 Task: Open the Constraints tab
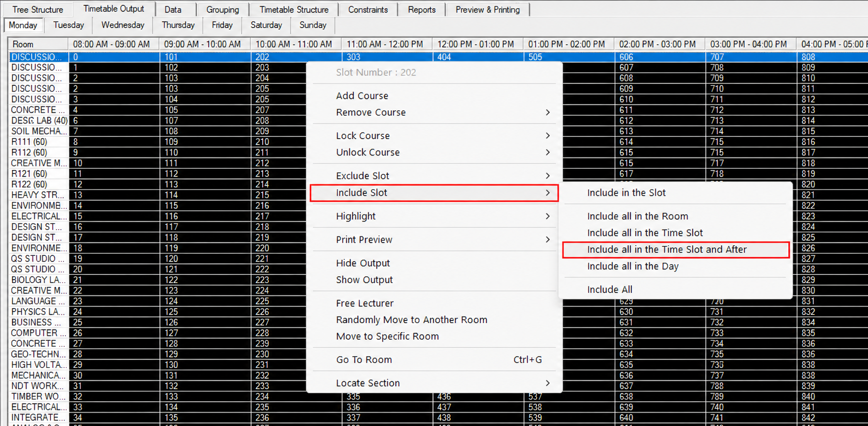[368, 10]
